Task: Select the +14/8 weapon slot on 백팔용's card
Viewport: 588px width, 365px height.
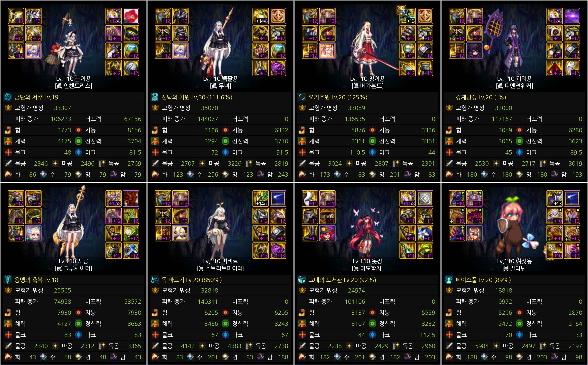Action: [x=260, y=16]
